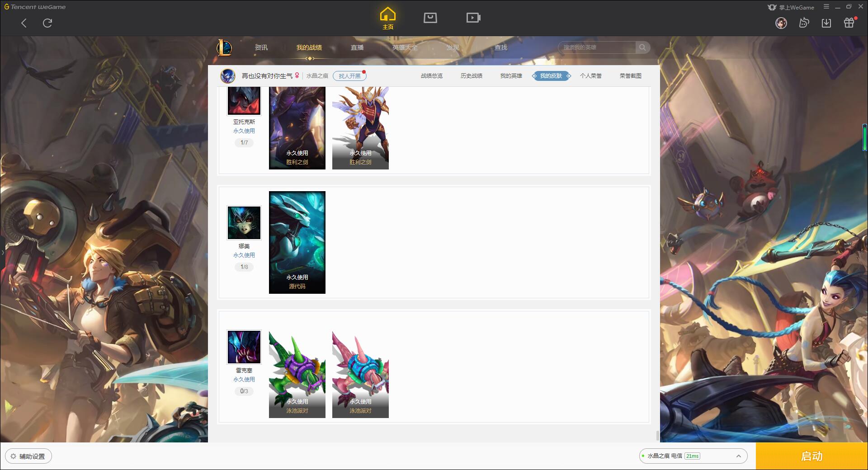Go back with the left arrow icon
The height and width of the screenshot is (470, 868).
coord(24,23)
